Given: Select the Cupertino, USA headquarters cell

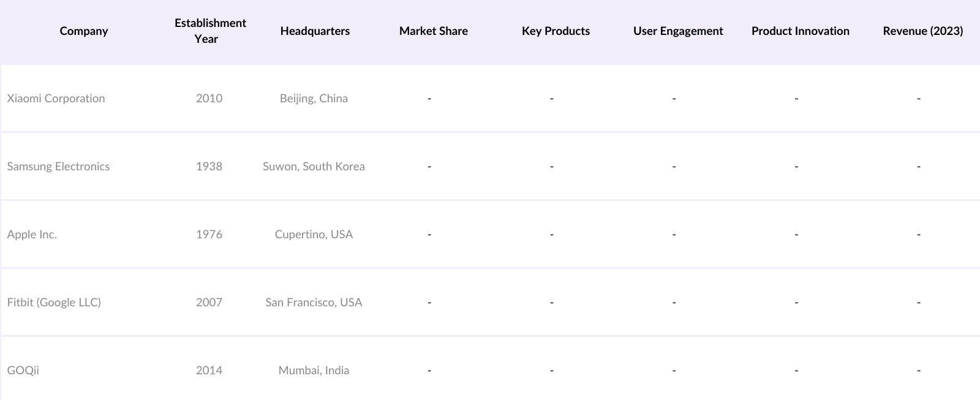Looking at the screenshot, I should pos(314,235).
